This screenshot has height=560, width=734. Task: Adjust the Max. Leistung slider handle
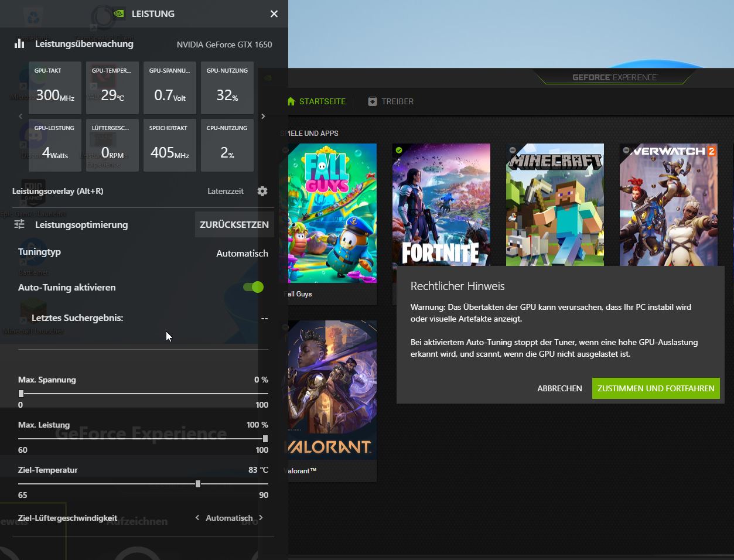(265, 439)
